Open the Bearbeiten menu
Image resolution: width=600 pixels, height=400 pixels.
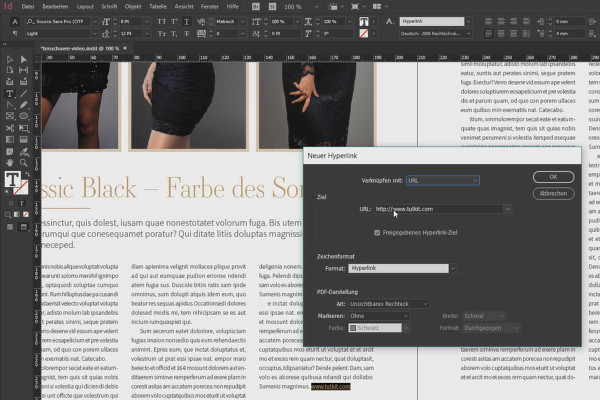(x=55, y=7)
